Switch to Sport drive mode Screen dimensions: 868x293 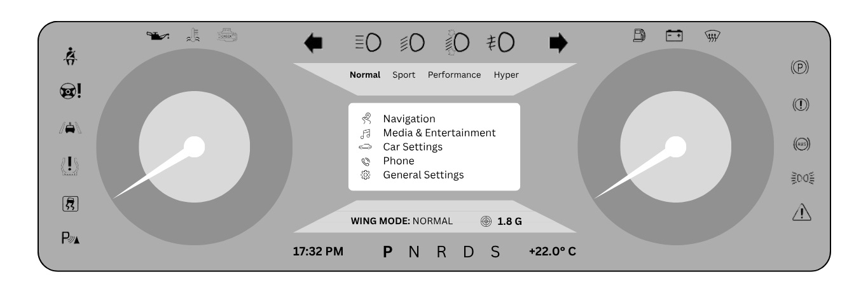(404, 75)
